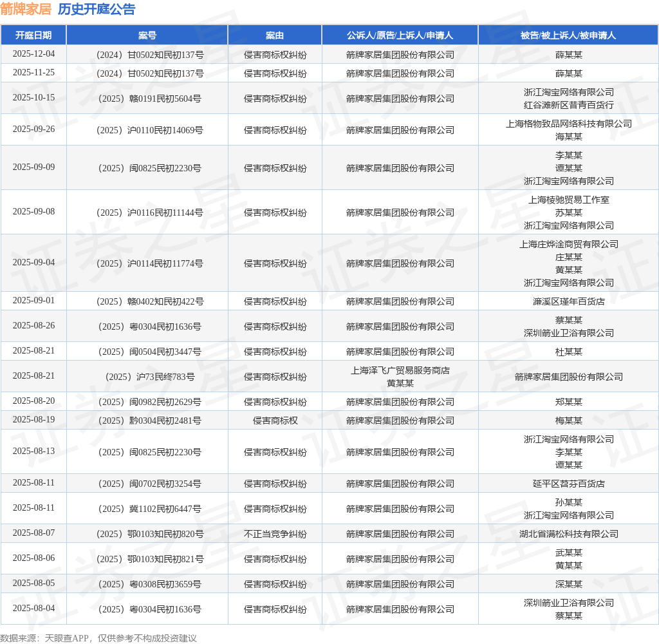Click defendant 上海棱驰贸易工作室
The image size is (659, 644).
tap(568, 200)
